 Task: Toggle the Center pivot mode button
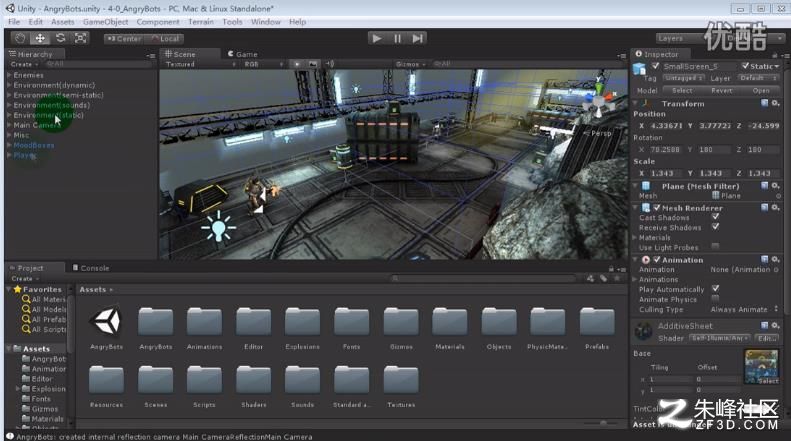[124, 39]
